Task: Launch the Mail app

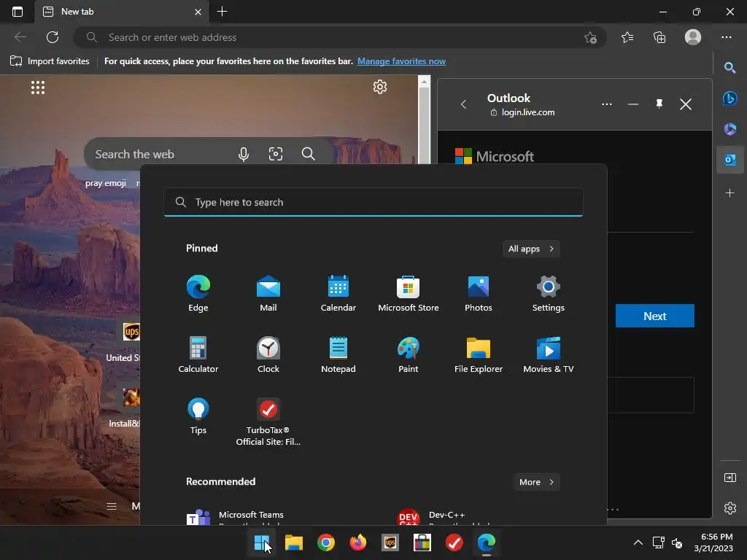Action: tap(268, 293)
